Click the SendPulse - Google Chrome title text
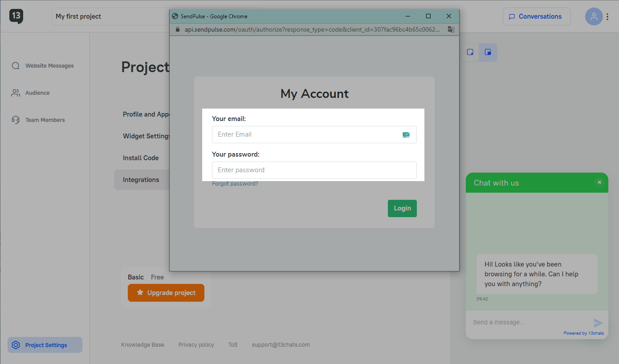 [214, 16]
